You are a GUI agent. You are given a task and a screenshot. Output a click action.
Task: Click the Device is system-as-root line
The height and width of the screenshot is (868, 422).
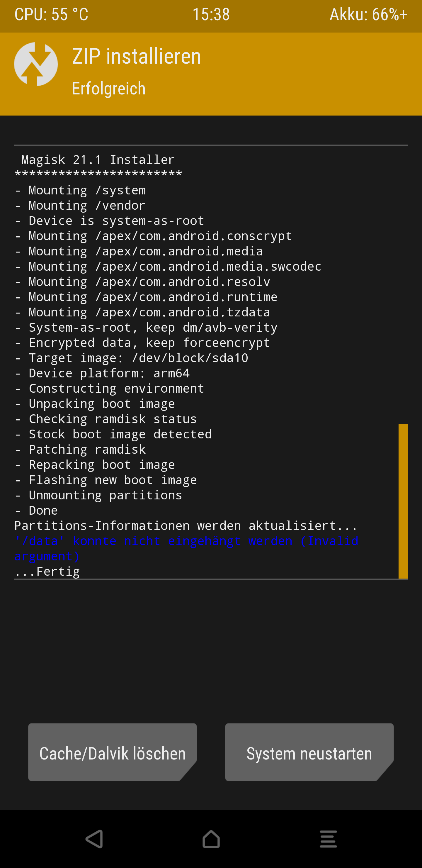(110, 221)
